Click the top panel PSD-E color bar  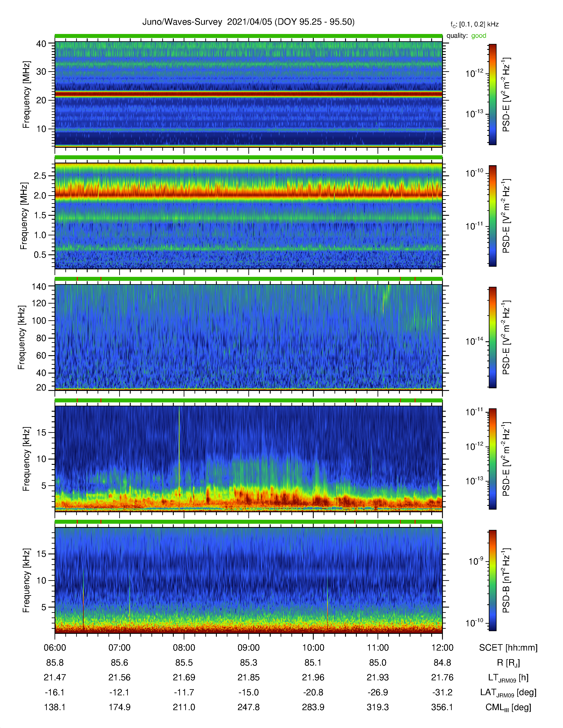(x=493, y=94)
